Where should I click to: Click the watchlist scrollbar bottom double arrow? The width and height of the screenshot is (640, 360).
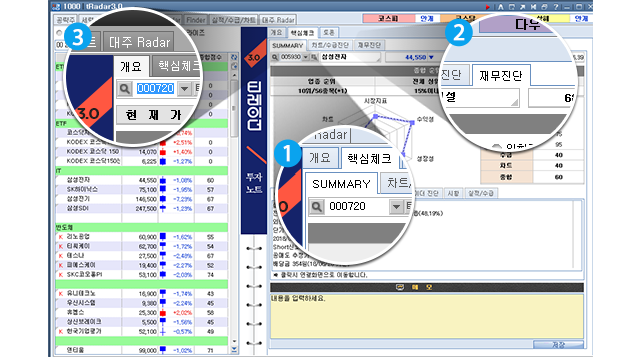click(234, 349)
